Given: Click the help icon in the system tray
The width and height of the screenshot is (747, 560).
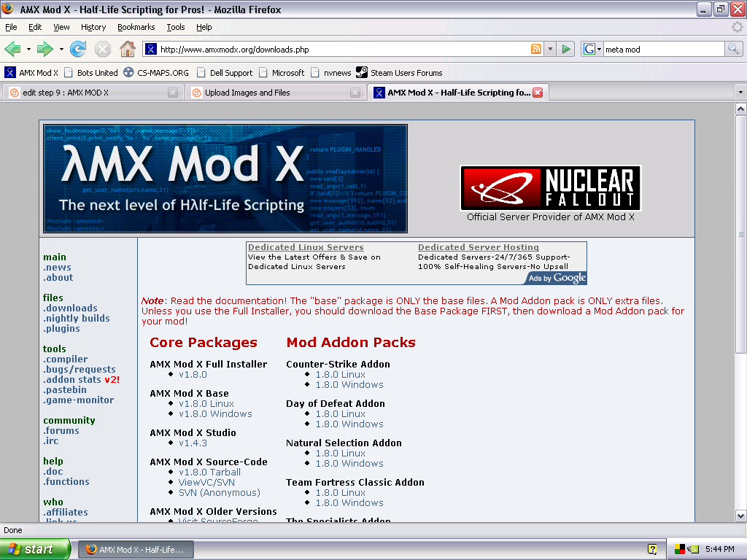Looking at the screenshot, I should tap(652, 549).
